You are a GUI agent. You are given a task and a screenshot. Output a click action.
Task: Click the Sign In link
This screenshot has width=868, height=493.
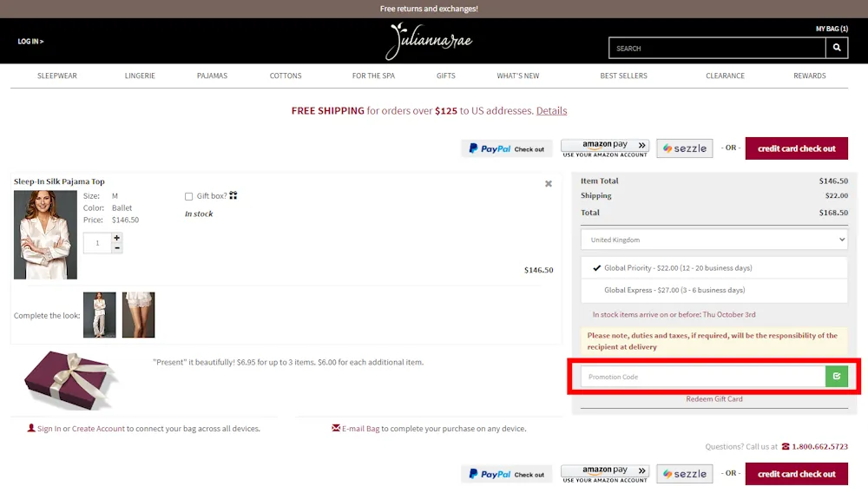tap(49, 428)
